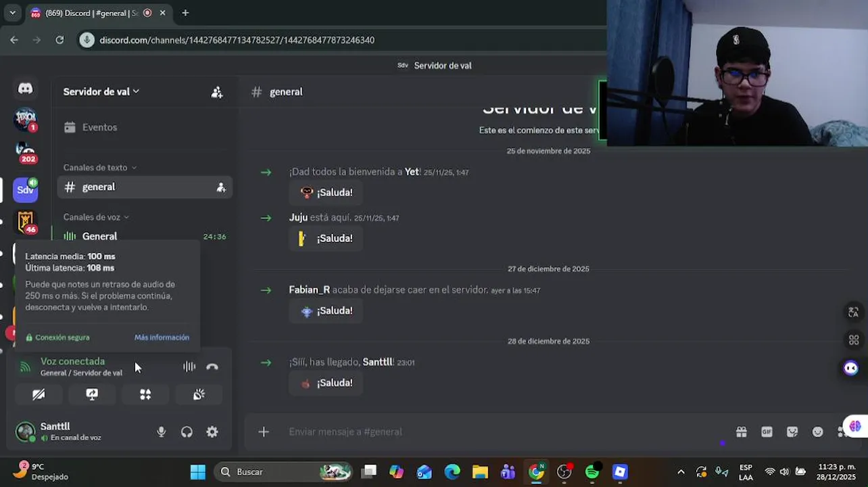Select the Sdv server icon
Screen dimensions: 868x487
point(26,189)
